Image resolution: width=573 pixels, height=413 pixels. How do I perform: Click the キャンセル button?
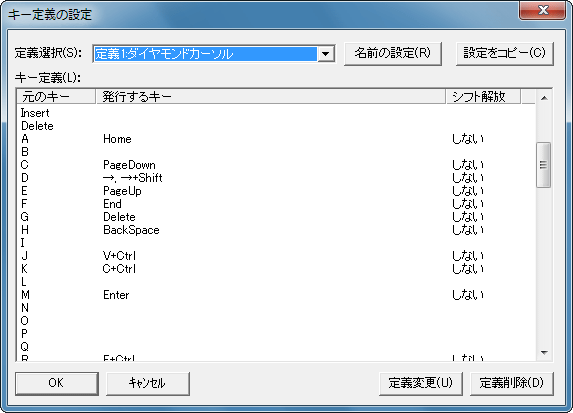[x=148, y=383]
